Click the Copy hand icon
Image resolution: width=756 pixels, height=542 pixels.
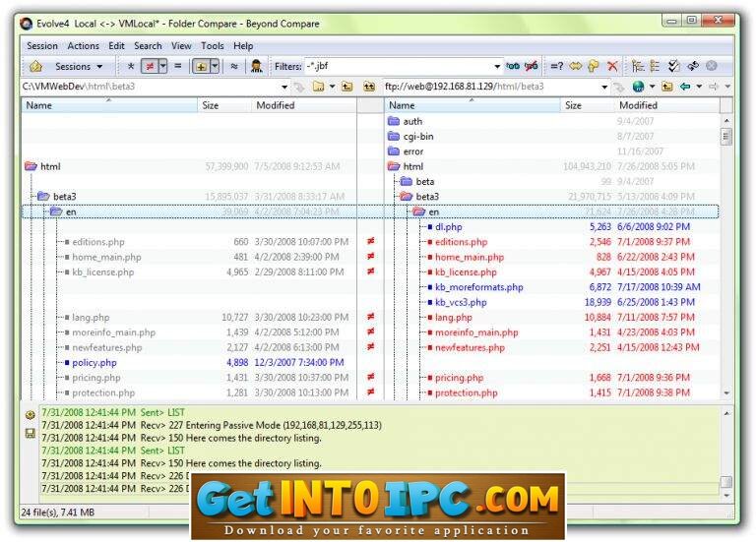click(x=594, y=66)
